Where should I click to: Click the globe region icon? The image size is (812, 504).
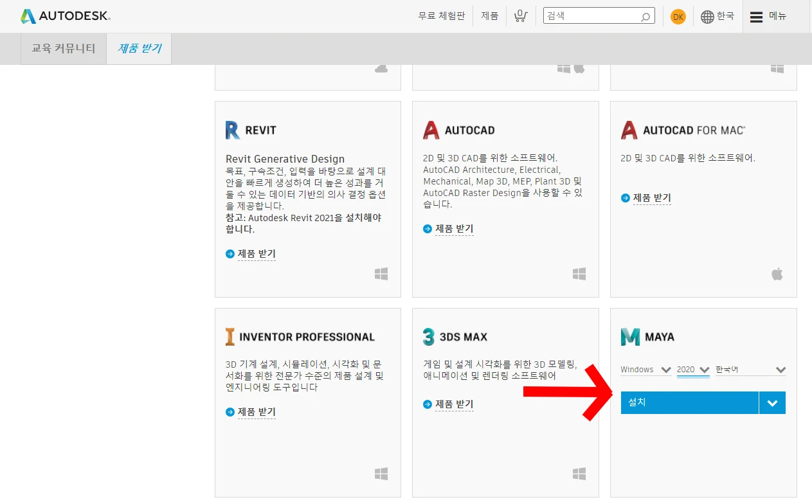pyautogui.click(x=707, y=17)
